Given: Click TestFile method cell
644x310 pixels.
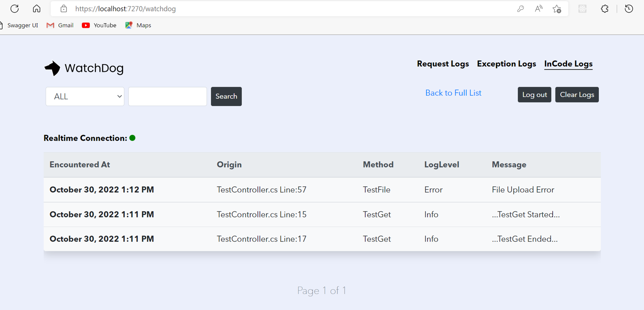Looking at the screenshot, I should [376, 190].
